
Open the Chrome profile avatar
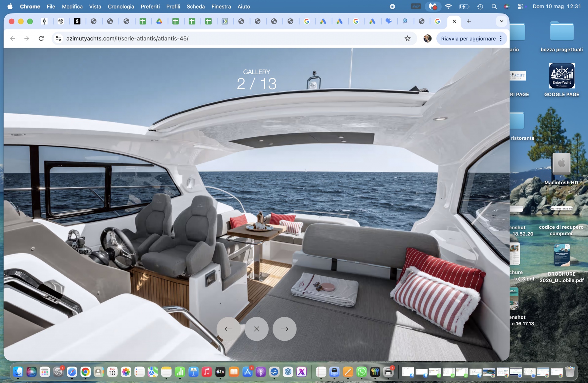point(427,38)
